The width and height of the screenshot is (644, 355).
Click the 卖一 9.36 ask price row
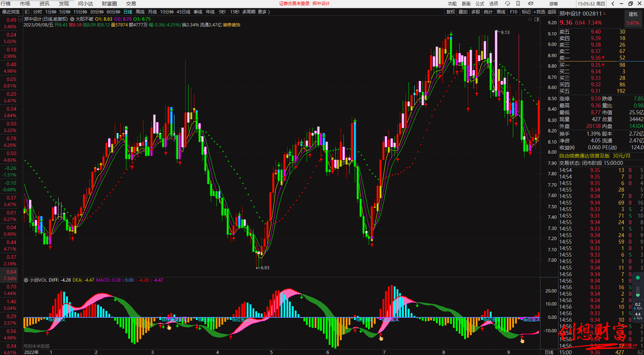601,58
